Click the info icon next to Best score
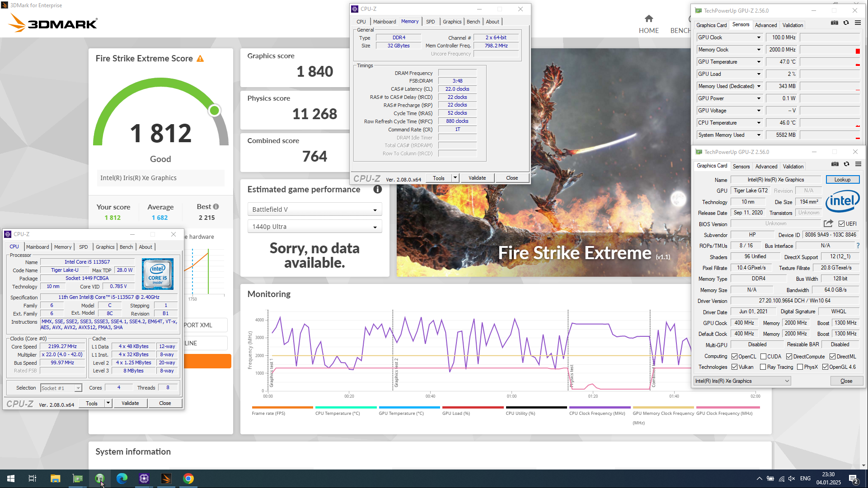Viewport: 868px width, 488px height. click(x=216, y=207)
